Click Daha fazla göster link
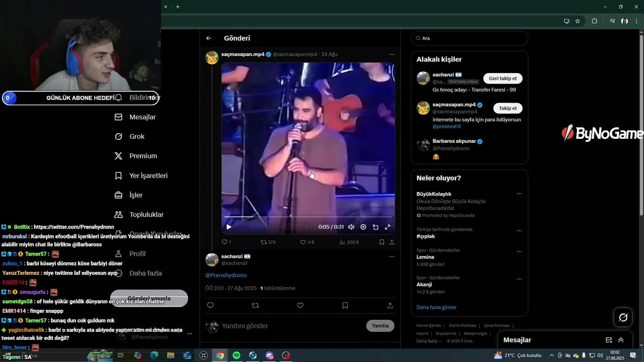Screen dimensions: 644x362 437,307
